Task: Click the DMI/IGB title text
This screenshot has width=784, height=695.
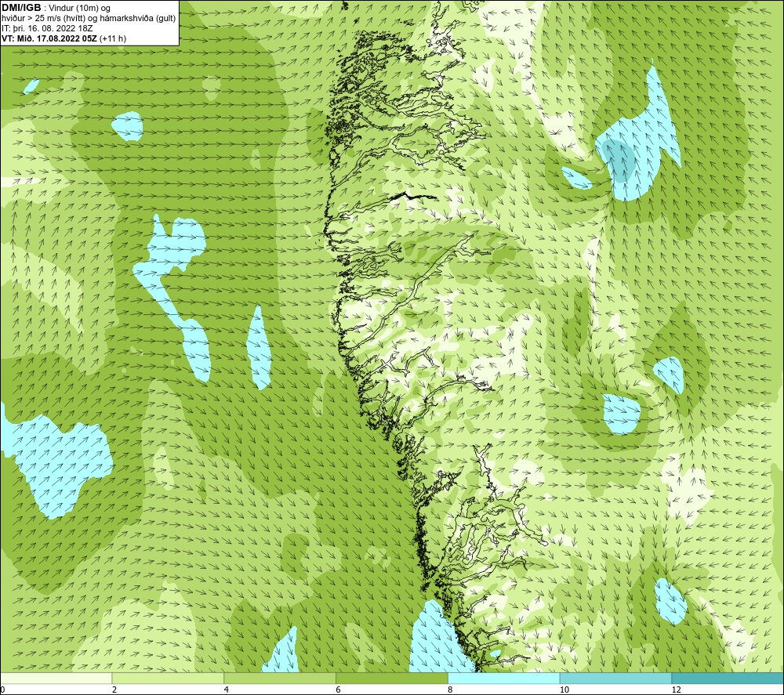Action: (x=21, y=8)
